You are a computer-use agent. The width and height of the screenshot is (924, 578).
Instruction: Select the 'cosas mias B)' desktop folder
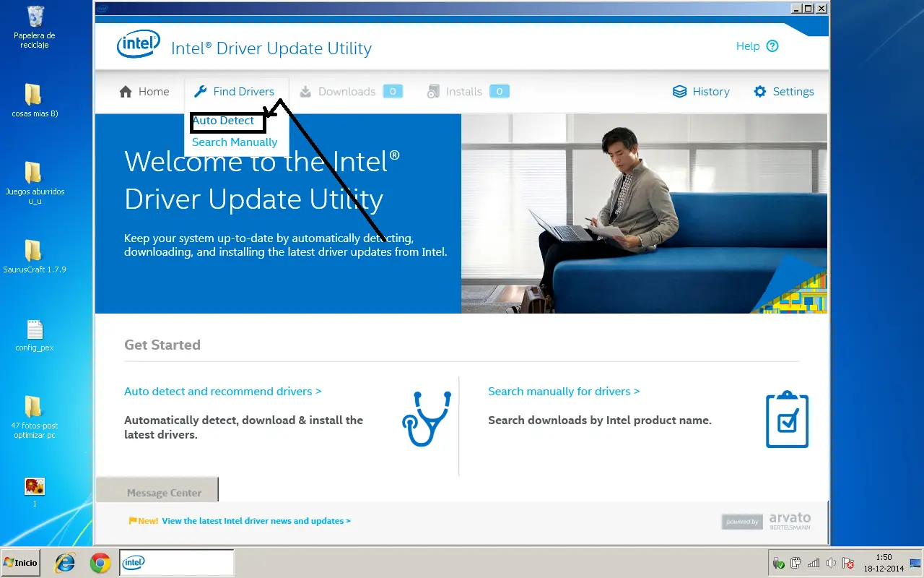35,100
